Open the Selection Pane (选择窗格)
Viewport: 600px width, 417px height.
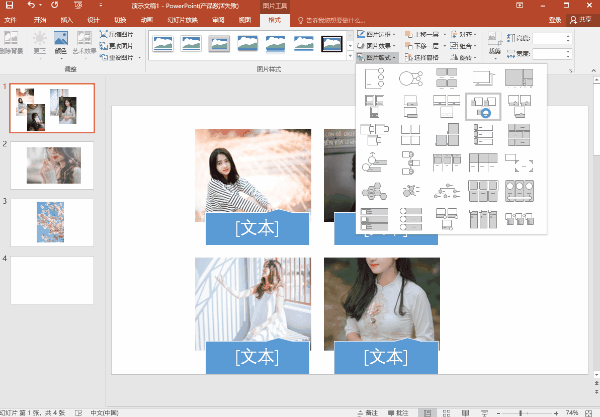[422, 57]
